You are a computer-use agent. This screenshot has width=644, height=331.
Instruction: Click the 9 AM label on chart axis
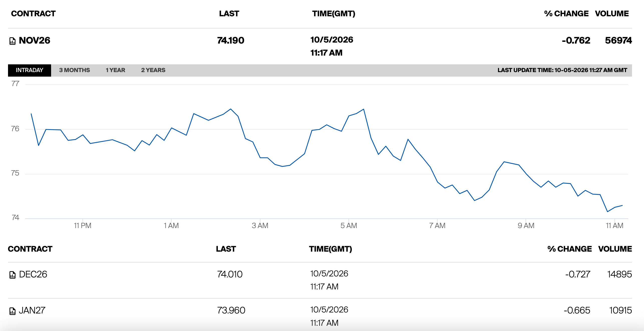[x=526, y=226]
